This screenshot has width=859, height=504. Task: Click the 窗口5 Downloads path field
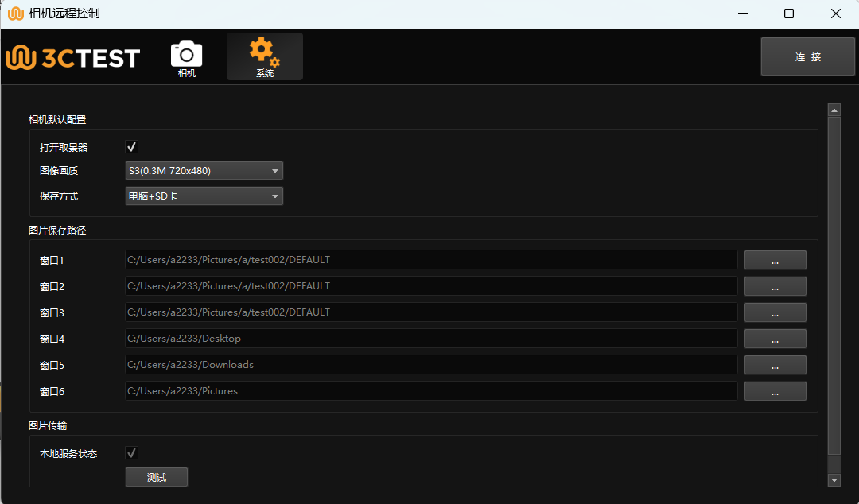coord(430,365)
